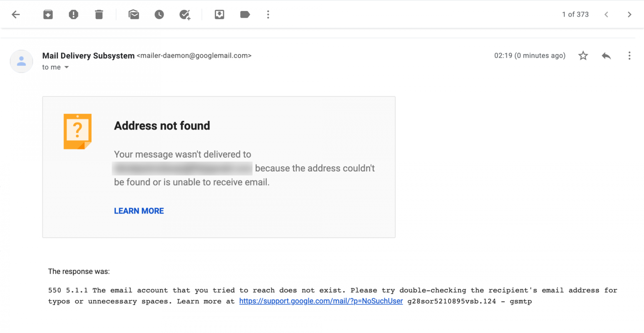644x333 pixels.
Task: Expand 'to me' recipient details
Action: click(x=66, y=67)
